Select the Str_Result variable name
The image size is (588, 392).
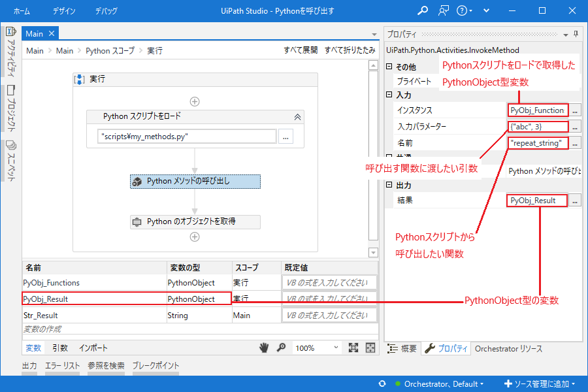tap(41, 316)
